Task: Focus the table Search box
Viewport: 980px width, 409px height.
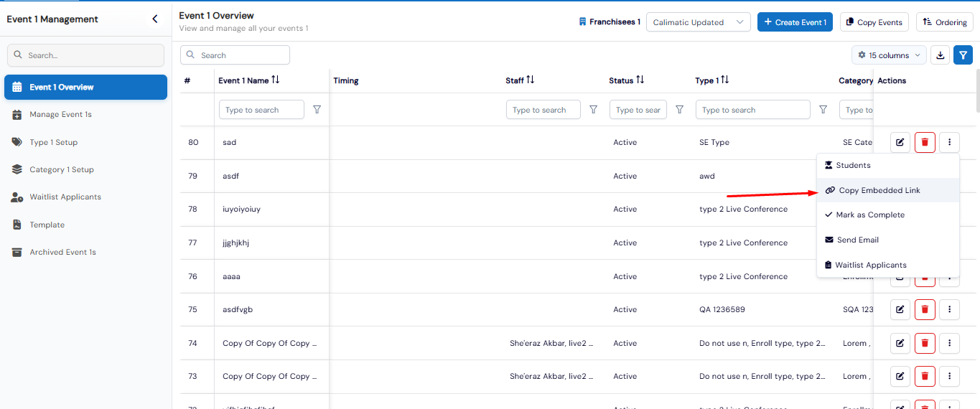Action: (235, 55)
